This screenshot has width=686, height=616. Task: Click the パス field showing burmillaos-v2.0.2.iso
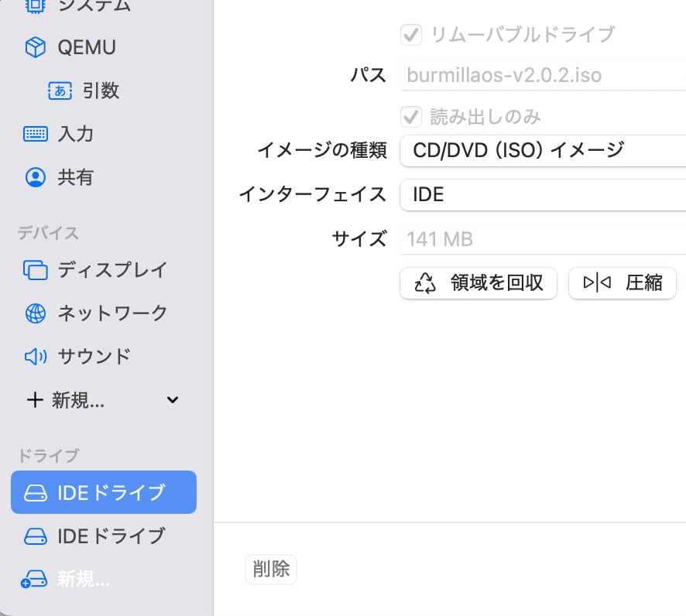click(x=542, y=76)
